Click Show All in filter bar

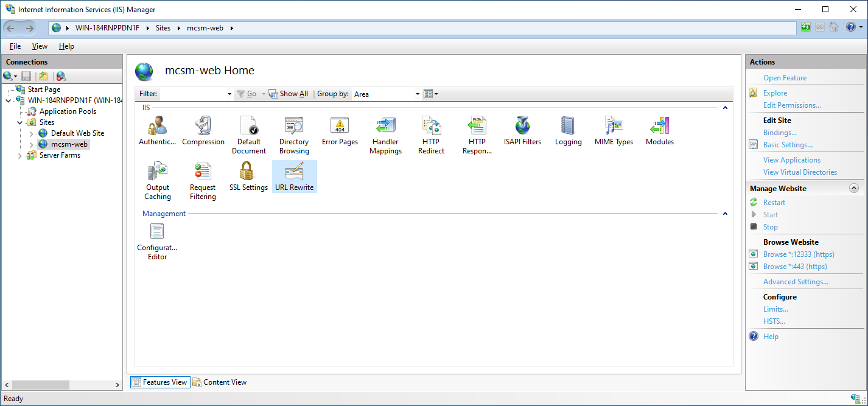click(x=289, y=94)
